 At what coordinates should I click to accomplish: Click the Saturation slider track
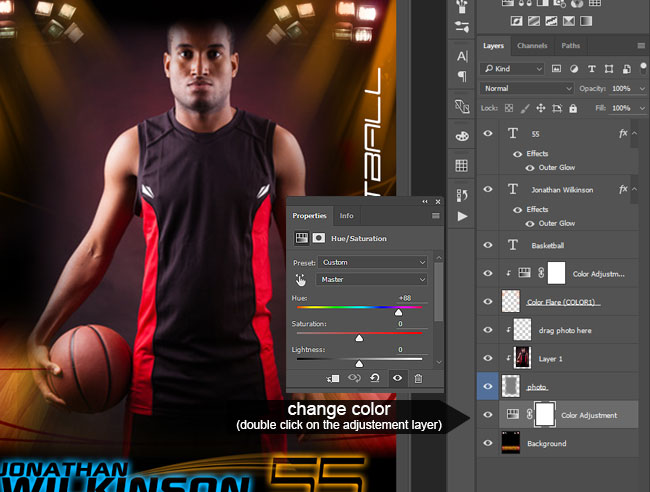click(x=359, y=333)
